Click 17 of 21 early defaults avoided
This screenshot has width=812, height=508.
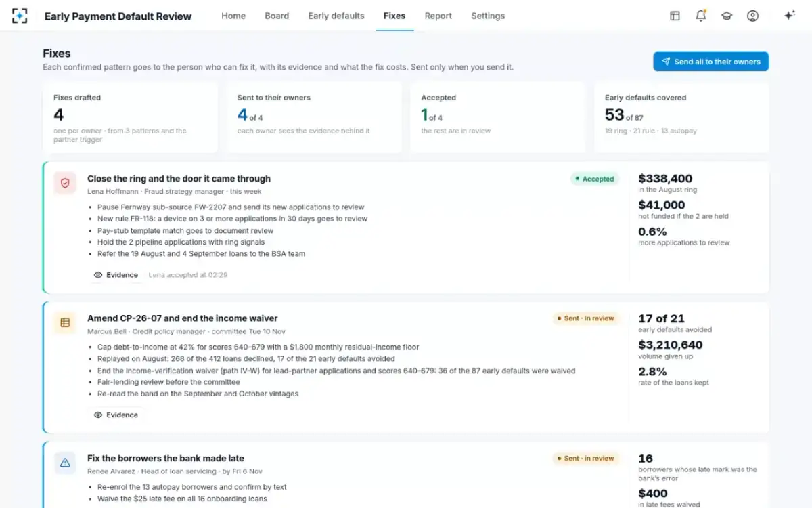[x=661, y=318]
